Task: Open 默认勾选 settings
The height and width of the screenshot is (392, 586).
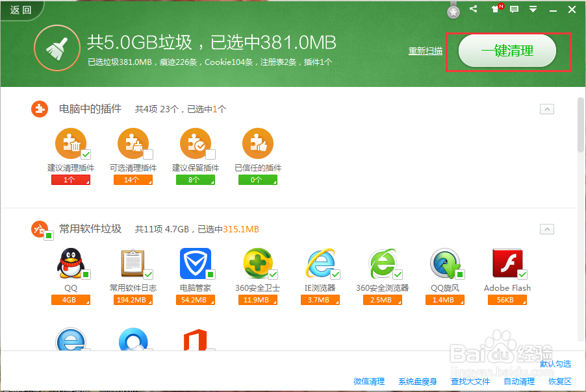Action: point(555,364)
